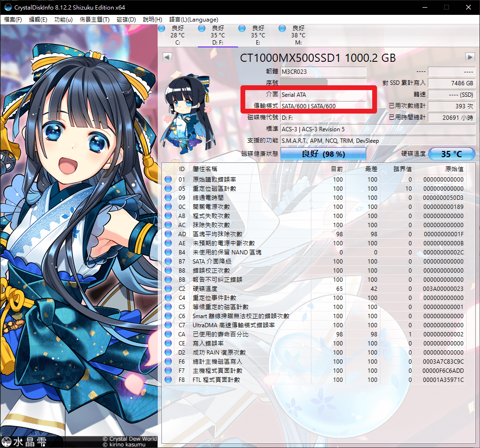Click raw value 003A00000023
This screenshot has width=480, height=448.
[x=443, y=288]
